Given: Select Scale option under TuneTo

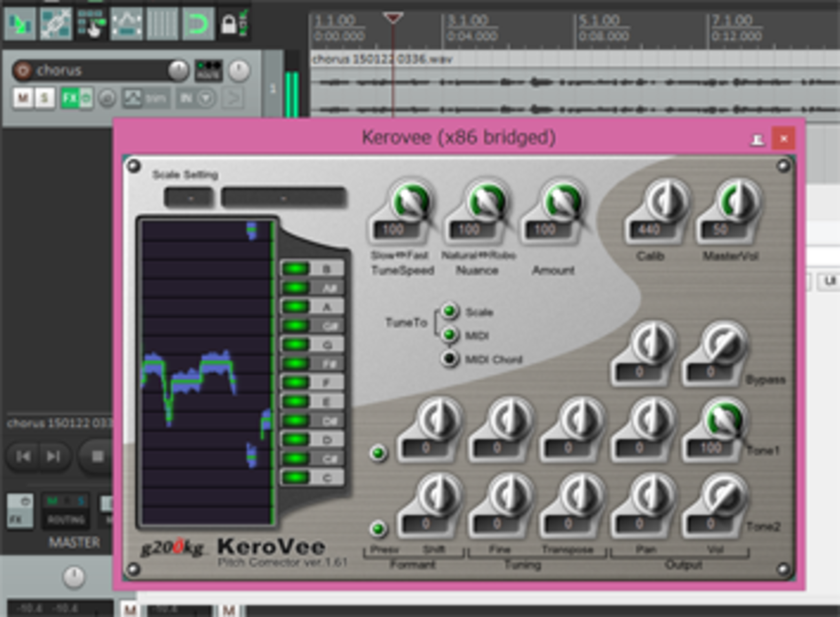Looking at the screenshot, I should point(450,311).
